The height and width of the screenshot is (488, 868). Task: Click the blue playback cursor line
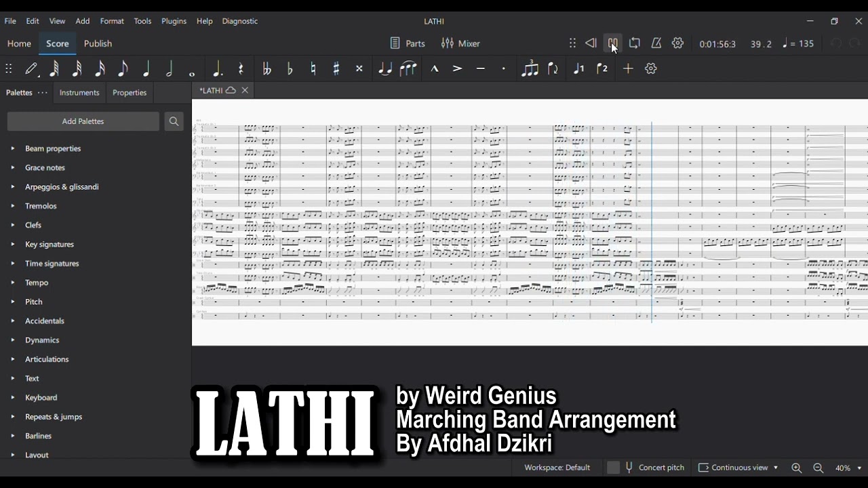coord(652,222)
